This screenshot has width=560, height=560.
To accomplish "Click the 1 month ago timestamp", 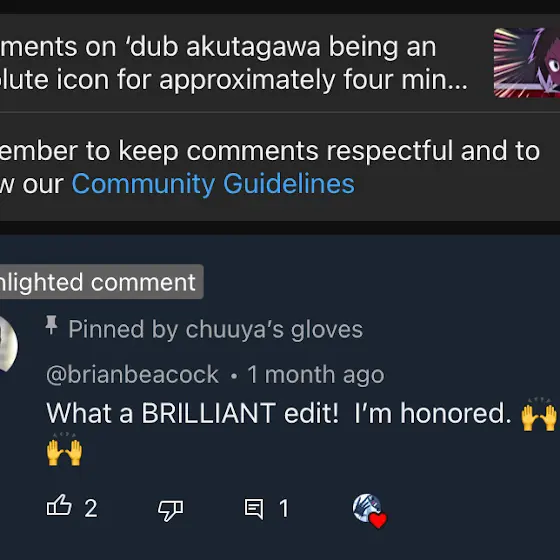I will [316, 375].
